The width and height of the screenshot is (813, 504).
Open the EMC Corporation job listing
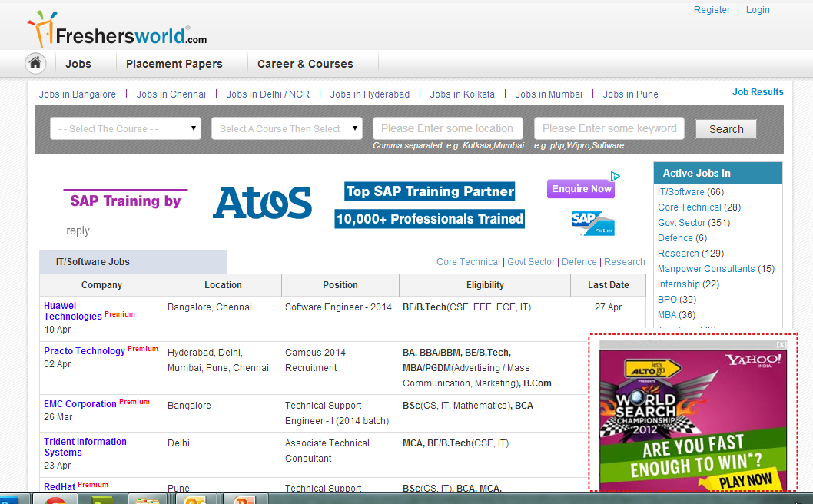[80, 404]
